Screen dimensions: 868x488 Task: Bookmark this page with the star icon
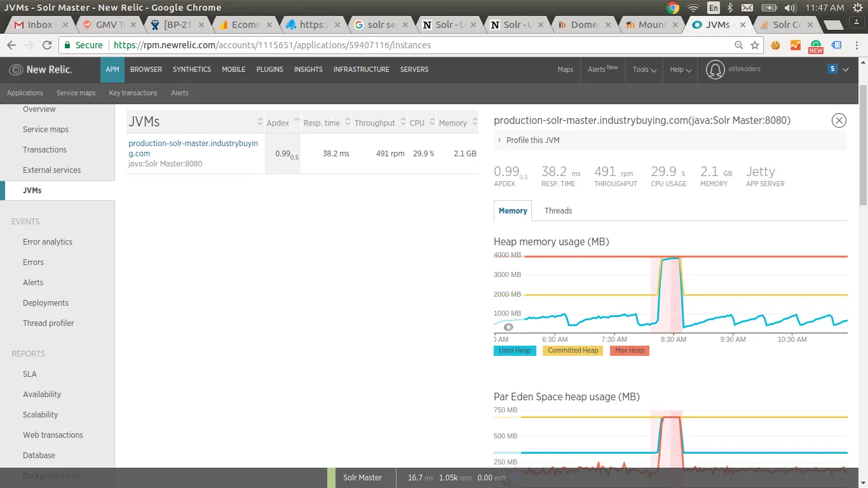click(755, 45)
